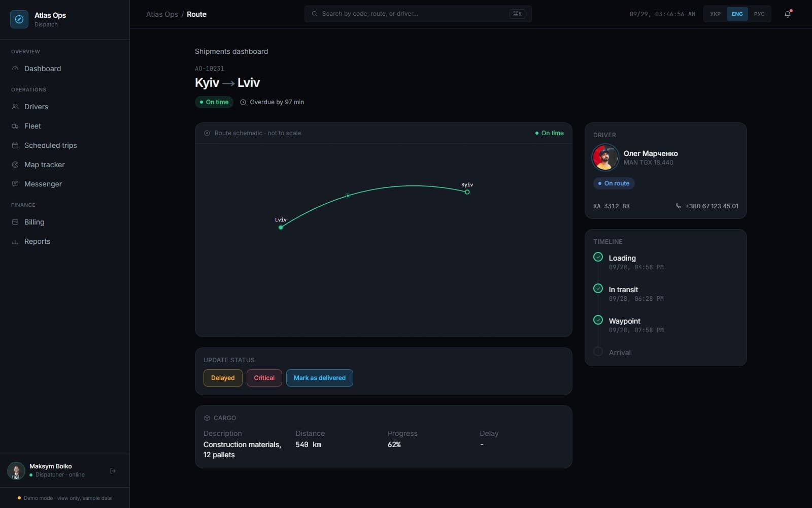Click the Reports chart icon in sidebar
Viewport: 812px width, 508px height.
click(15, 241)
